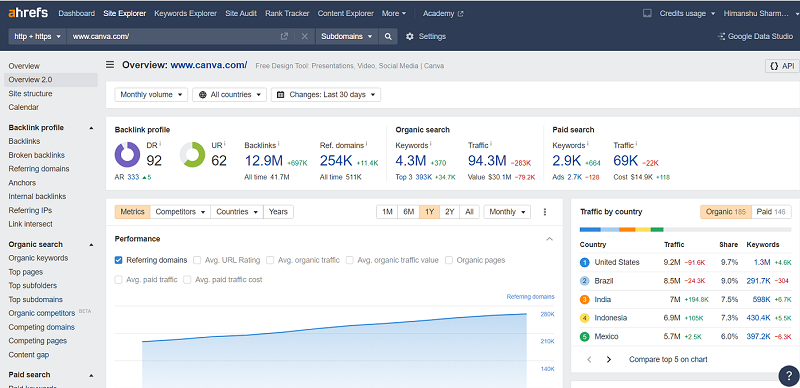Enable Organic pages checkbox
The height and width of the screenshot is (388, 800).
click(449, 260)
